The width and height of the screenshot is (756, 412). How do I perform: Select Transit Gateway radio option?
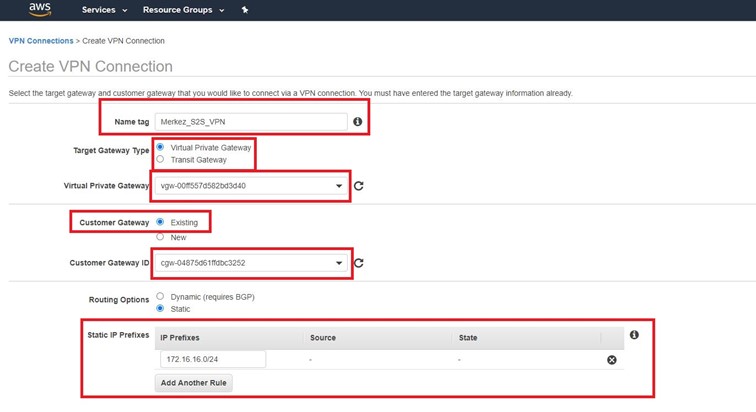click(x=160, y=159)
